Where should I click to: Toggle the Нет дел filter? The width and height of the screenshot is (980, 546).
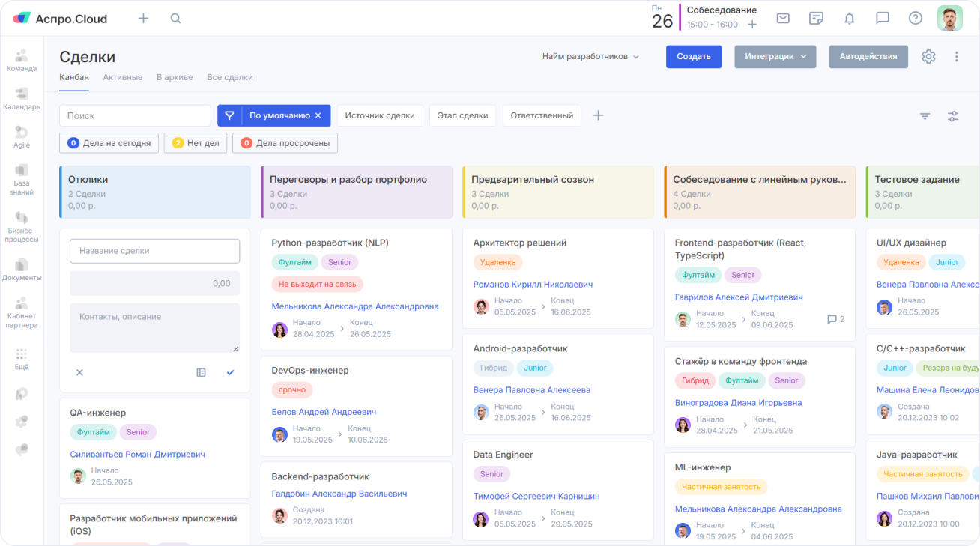195,143
